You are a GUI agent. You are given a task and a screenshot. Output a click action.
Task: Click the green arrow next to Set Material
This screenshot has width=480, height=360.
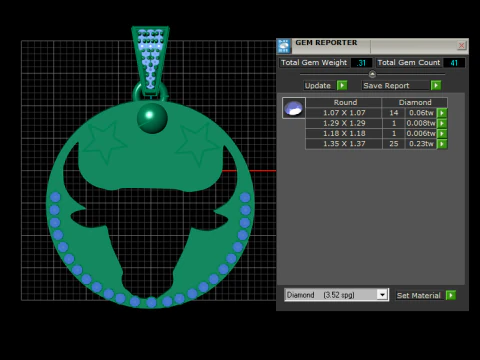click(451, 295)
